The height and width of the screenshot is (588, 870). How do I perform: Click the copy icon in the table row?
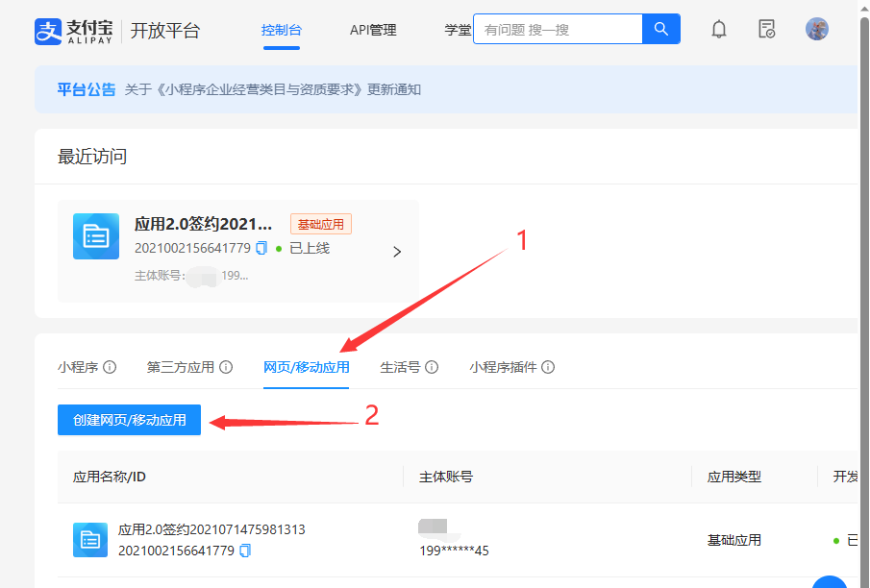pyautogui.click(x=246, y=550)
